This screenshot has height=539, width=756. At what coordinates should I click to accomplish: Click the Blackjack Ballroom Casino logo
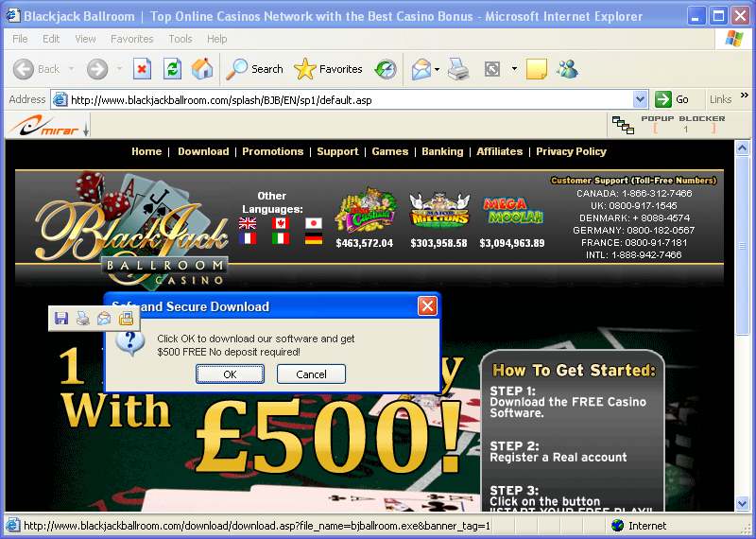[x=131, y=231]
